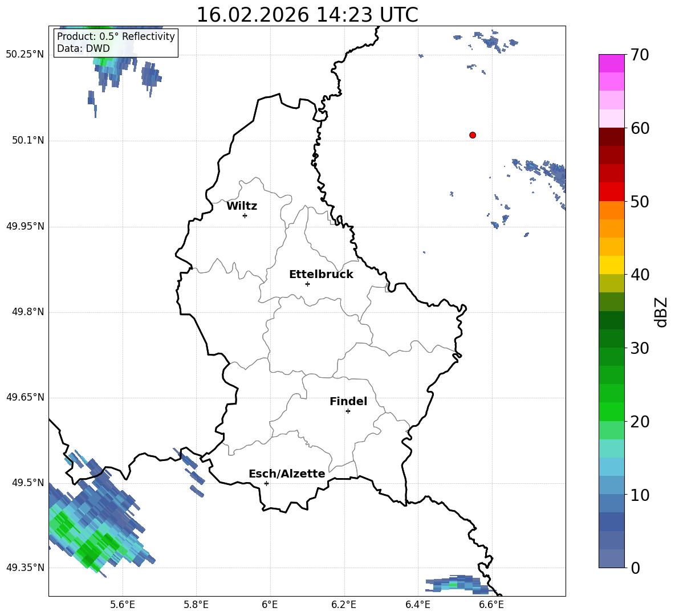
Task: Click the Findel label
Action: tap(348, 401)
